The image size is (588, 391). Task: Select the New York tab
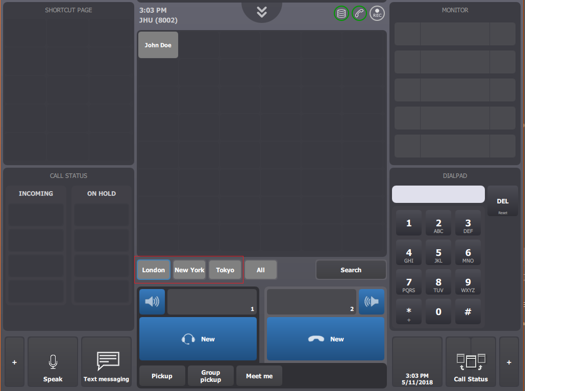189,270
